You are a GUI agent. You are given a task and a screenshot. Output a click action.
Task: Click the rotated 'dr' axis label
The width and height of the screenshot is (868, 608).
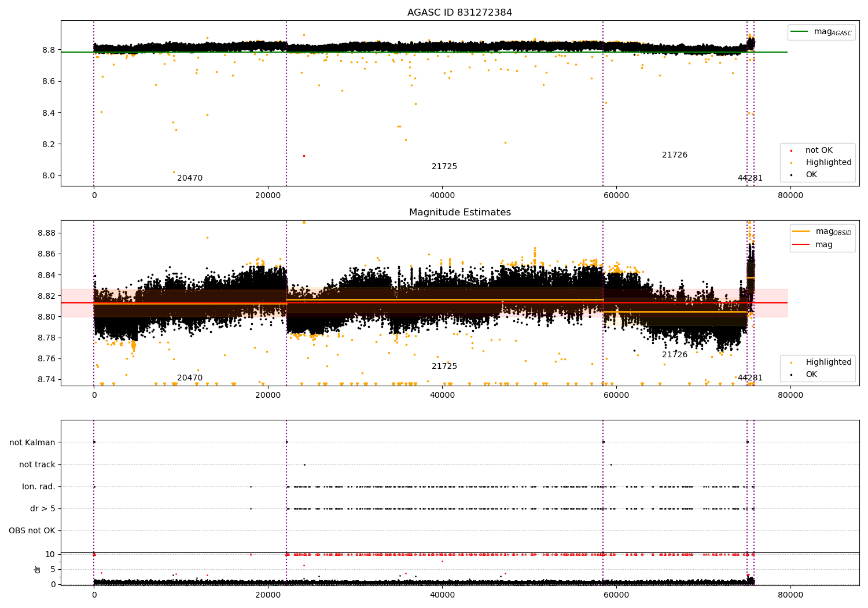tap(38, 569)
